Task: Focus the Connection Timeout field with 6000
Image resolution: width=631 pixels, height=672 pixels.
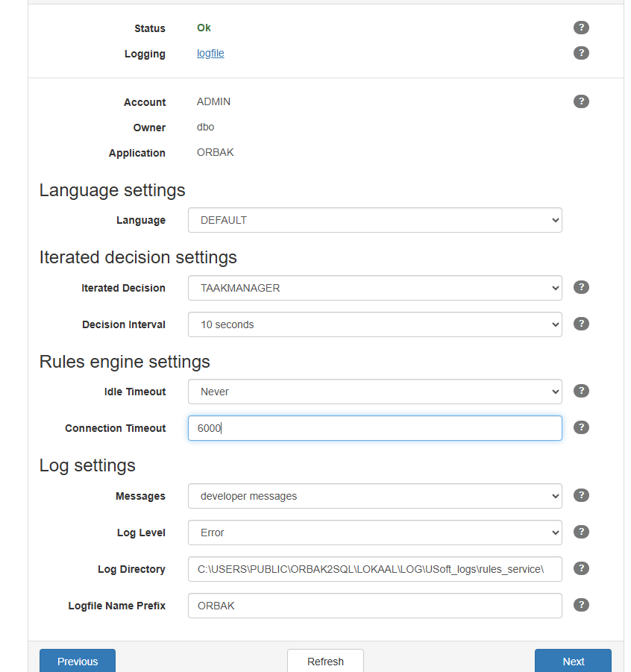Action: tap(374, 428)
